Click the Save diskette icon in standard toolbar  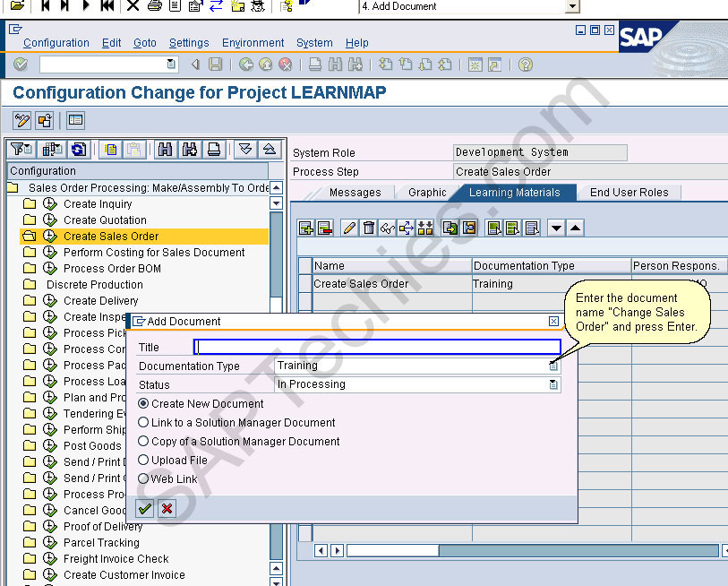(216, 65)
